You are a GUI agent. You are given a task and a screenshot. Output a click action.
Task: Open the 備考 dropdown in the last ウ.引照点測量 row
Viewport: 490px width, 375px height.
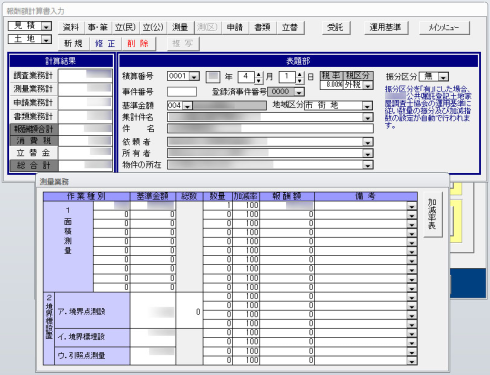[412, 361]
